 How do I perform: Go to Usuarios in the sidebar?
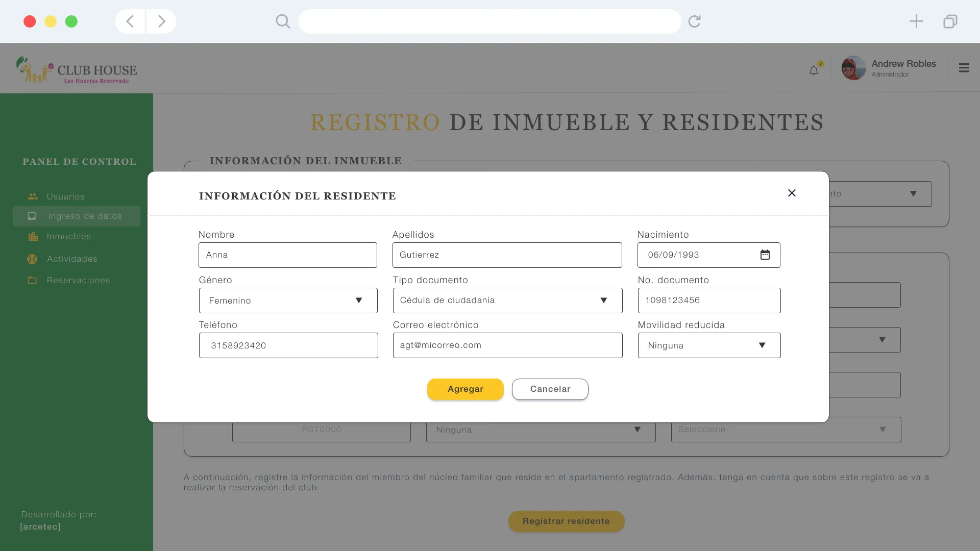(65, 196)
